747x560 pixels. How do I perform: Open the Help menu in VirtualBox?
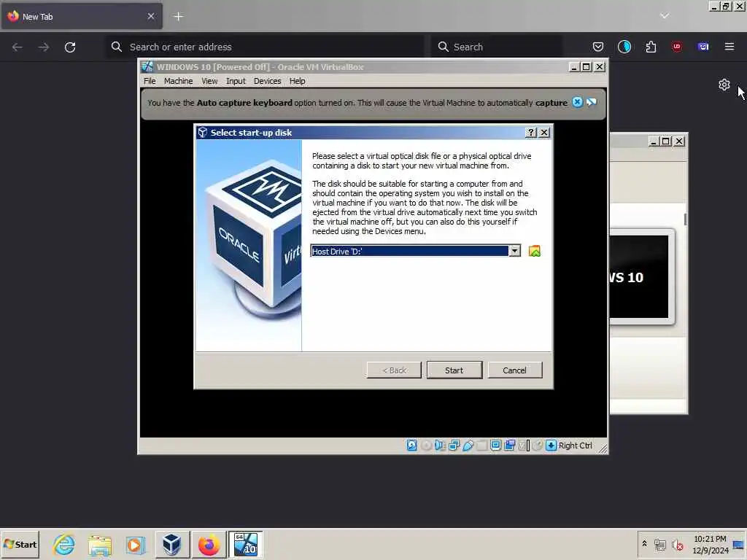click(298, 81)
